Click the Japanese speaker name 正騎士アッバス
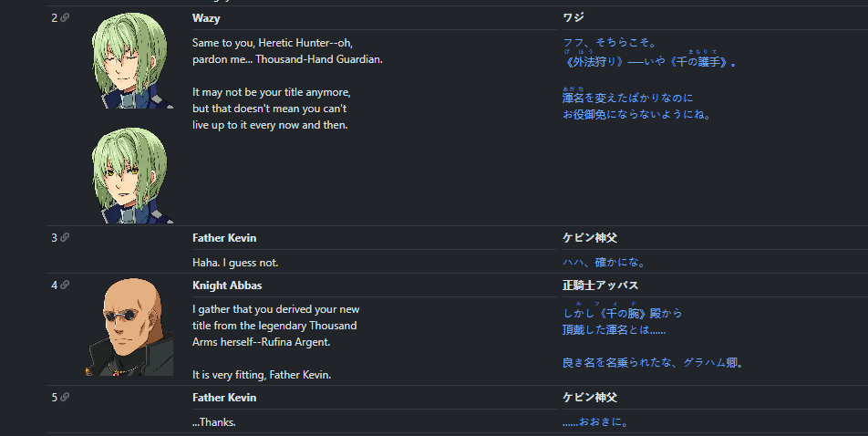The height and width of the screenshot is (436, 868). pos(600,285)
